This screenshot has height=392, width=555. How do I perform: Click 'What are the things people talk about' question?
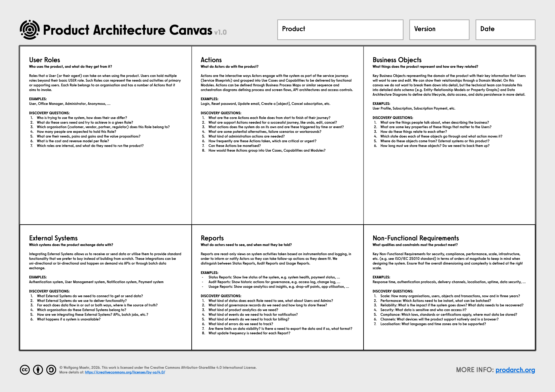click(x=434, y=123)
